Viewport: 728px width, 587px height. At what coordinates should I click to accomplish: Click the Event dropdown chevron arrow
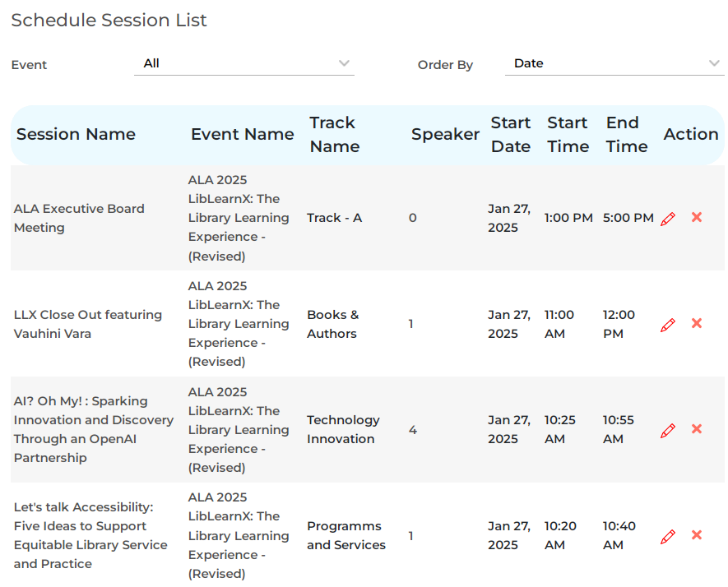click(344, 64)
